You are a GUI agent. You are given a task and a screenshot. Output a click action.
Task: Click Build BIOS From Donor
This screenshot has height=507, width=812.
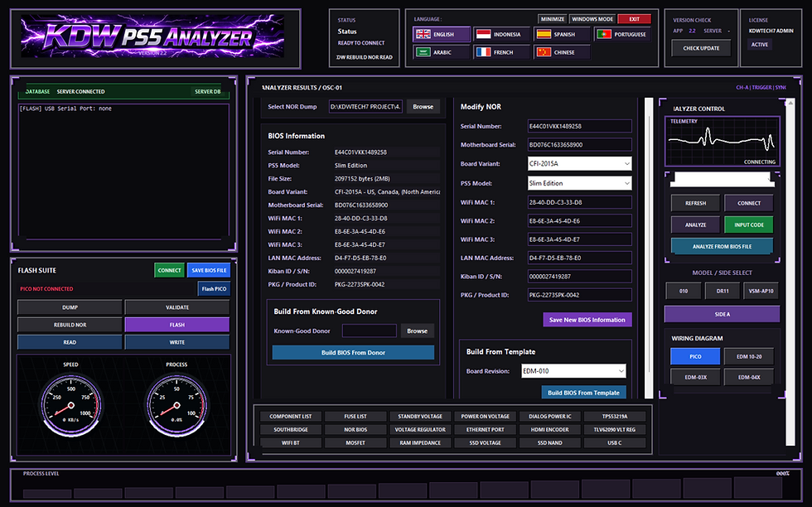pos(353,353)
